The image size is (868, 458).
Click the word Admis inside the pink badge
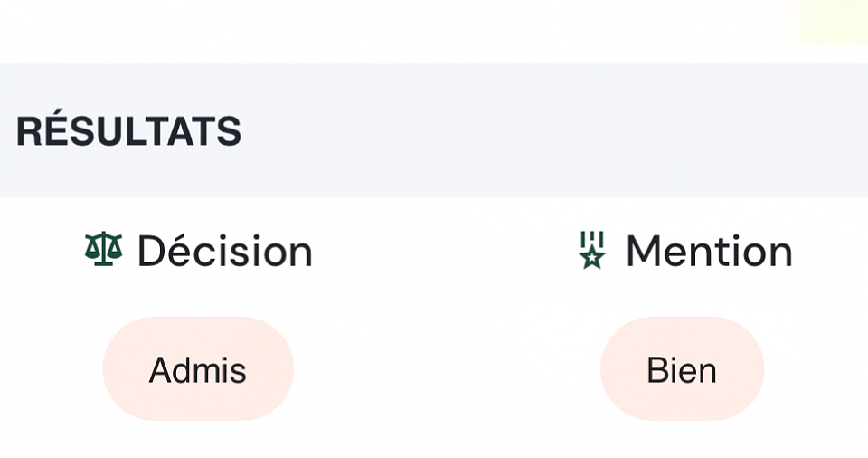click(198, 370)
